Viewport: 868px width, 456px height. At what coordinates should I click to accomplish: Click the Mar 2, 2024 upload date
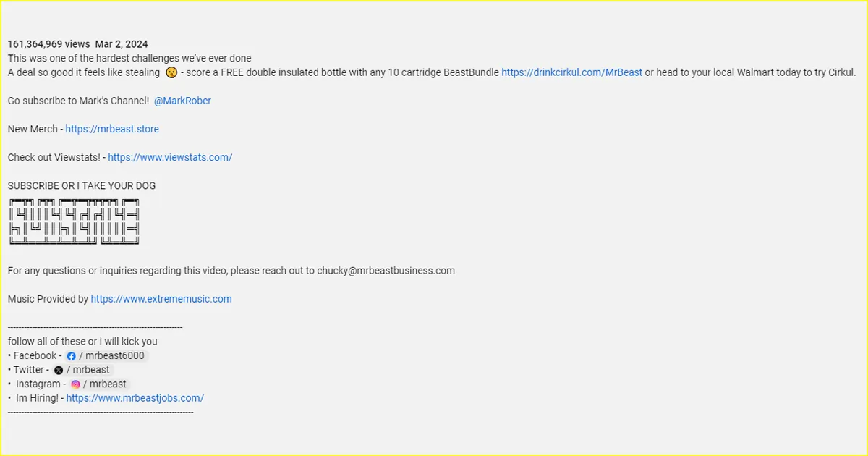tap(122, 44)
